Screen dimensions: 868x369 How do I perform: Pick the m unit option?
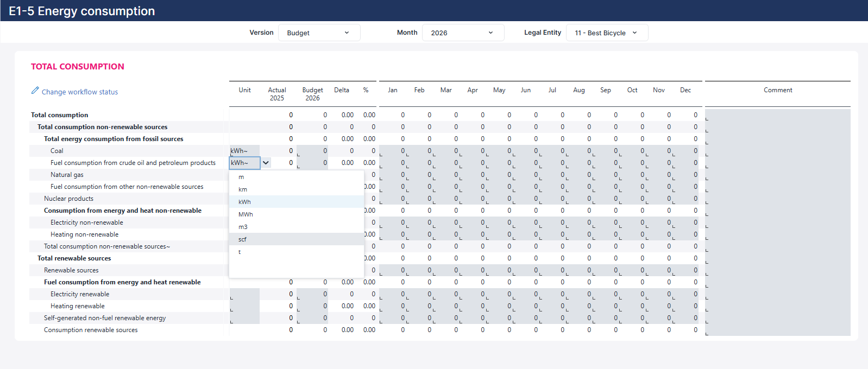tap(297, 177)
